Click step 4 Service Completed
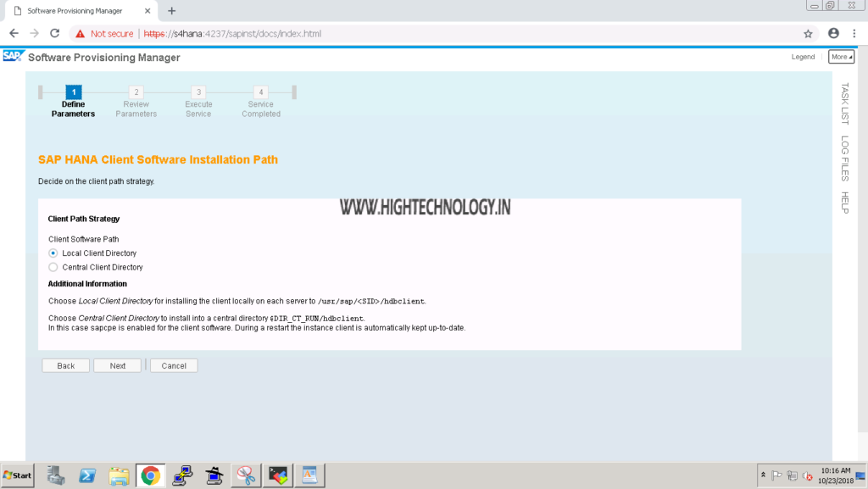Screen dimensions: 868x489 pyautogui.click(x=261, y=102)
